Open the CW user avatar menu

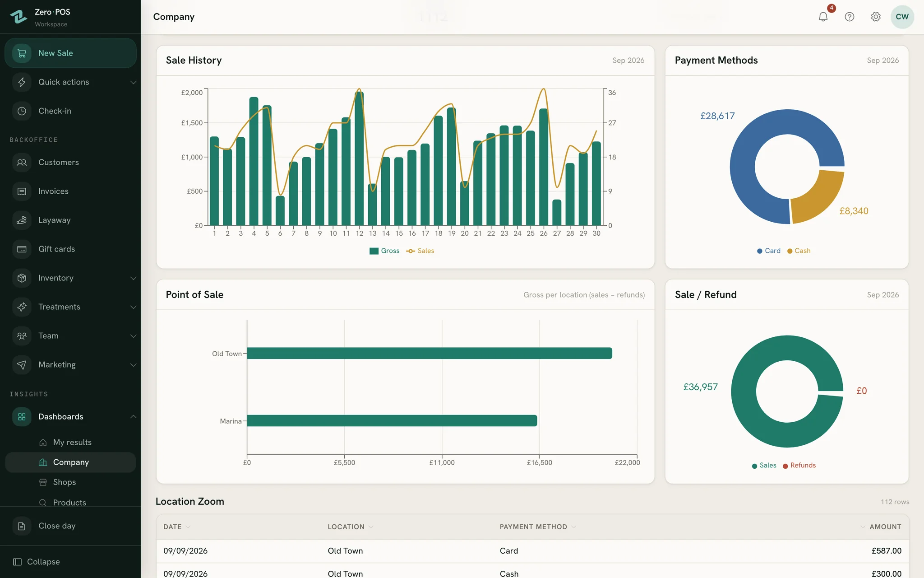pyautogui.click(x=902, y=17)
